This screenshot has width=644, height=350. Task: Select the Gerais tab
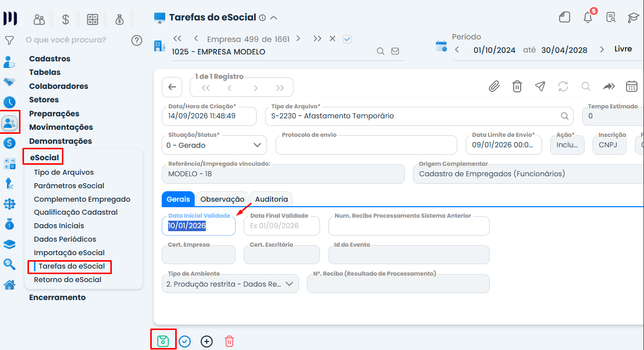(178, 199)
